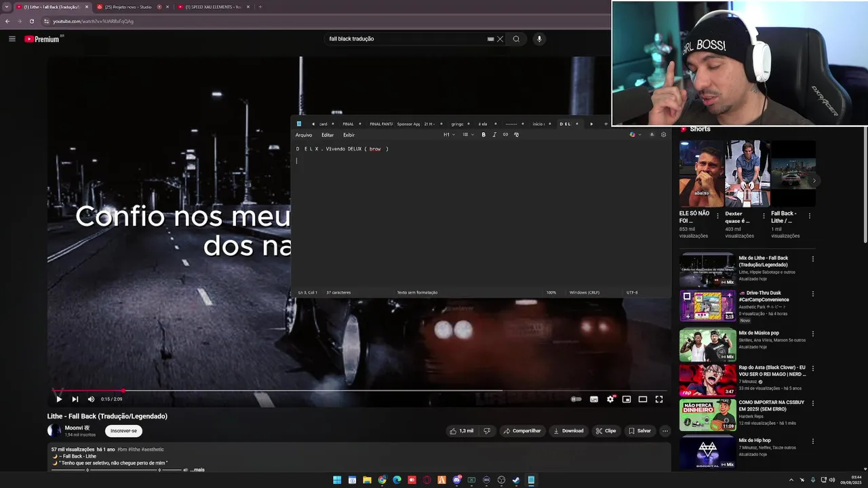Enter fullscreen on the video player
The width and height of the screenshot is (868, 488).
[x=659, y=399]
